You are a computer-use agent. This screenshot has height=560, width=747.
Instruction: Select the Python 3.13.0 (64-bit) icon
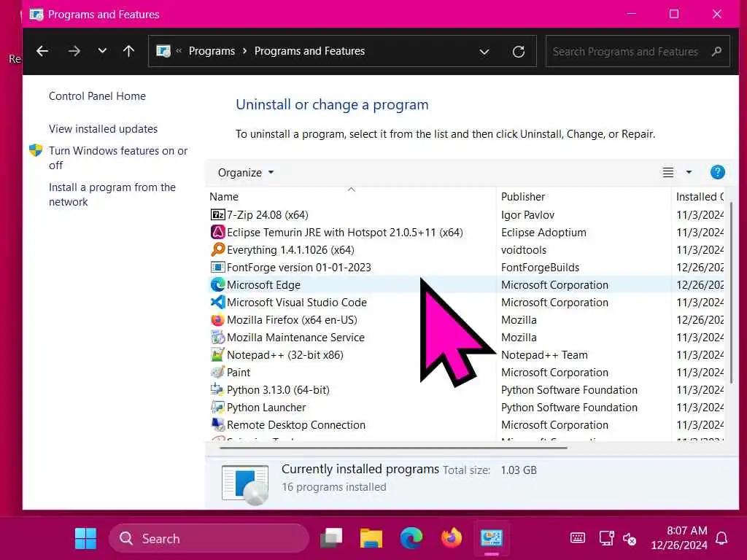coord(217,389)
